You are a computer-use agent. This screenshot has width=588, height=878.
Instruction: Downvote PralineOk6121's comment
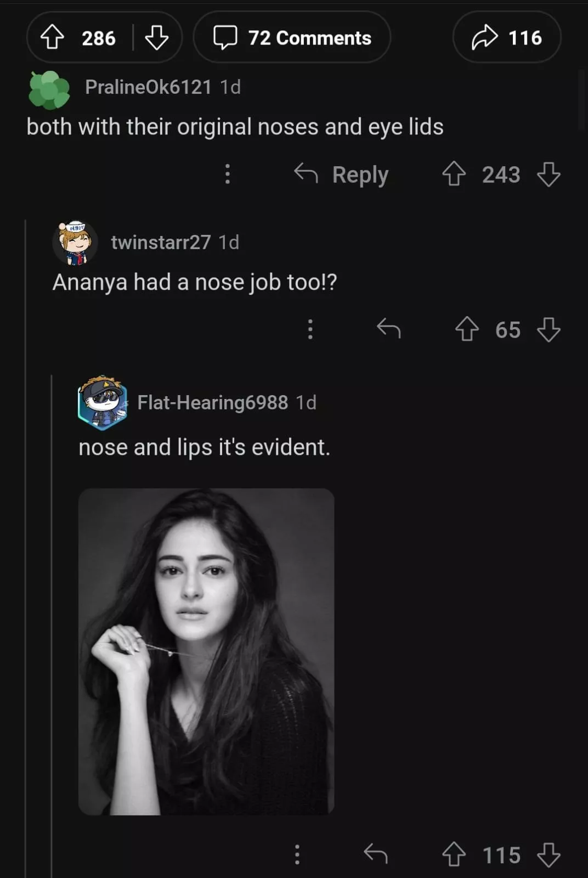pyautogui.click(x=549, y=175)
